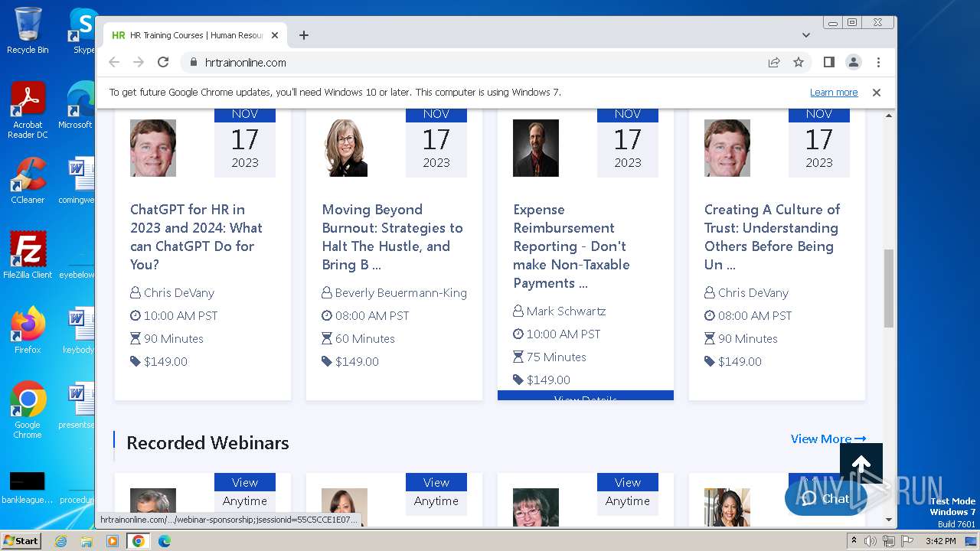The height and width of the screenshot is (551, 980).
Task: Click the View More link for Recorded Webinars
Action: [x=828, y=439]
